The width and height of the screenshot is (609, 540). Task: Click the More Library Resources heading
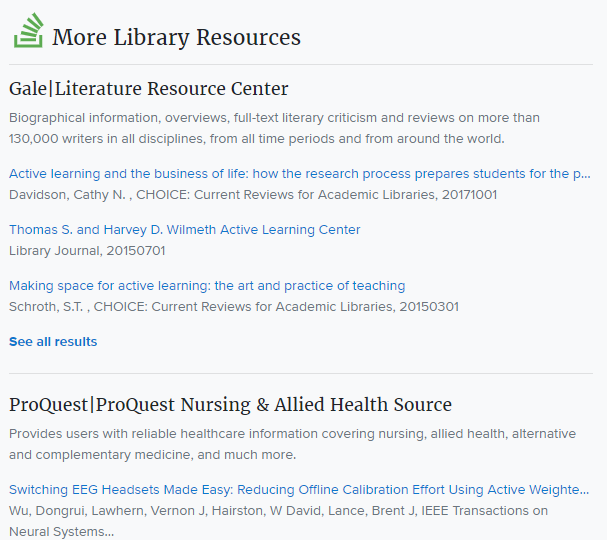pos(176,38)
